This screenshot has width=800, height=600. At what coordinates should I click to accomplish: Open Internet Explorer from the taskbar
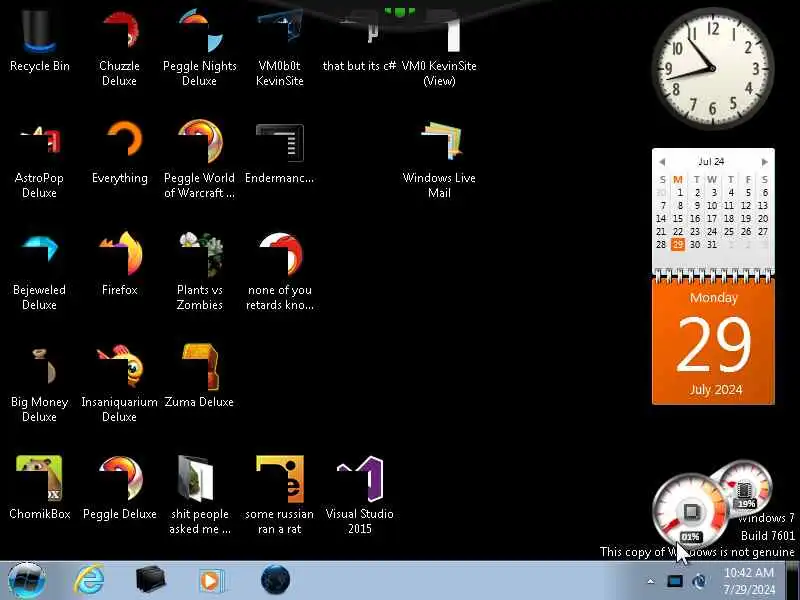click(89, 580)
